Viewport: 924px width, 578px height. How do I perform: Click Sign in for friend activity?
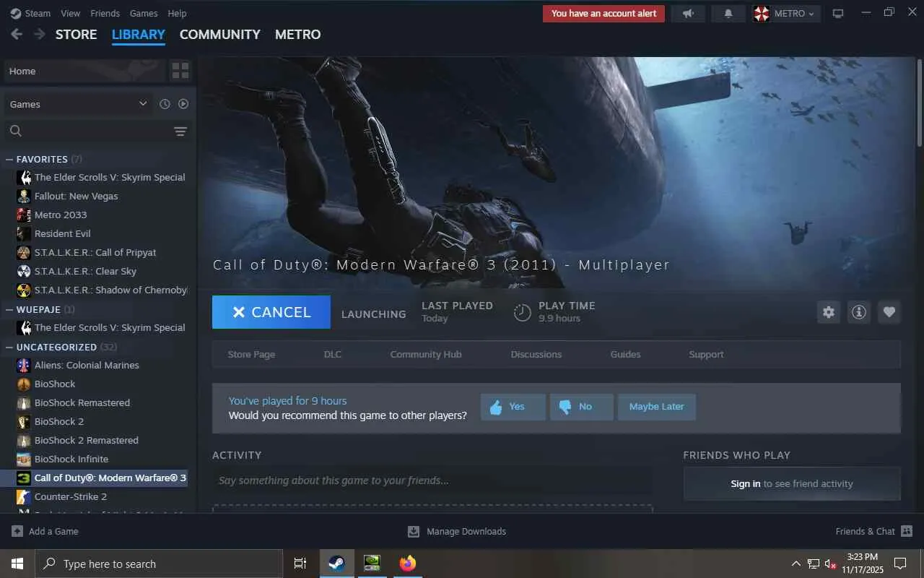coord(746,484)
